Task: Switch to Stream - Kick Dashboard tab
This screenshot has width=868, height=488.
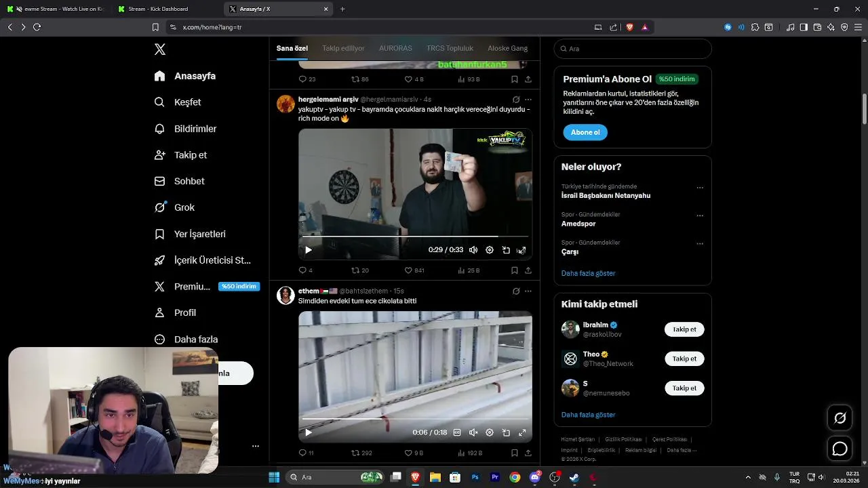Action: coord(163,9)
